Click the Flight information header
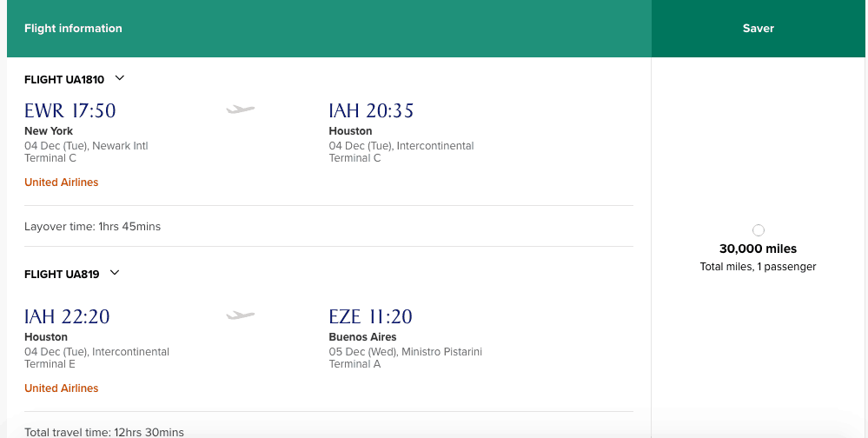Viewport: 868px width, 438px height. pos(73,29)
